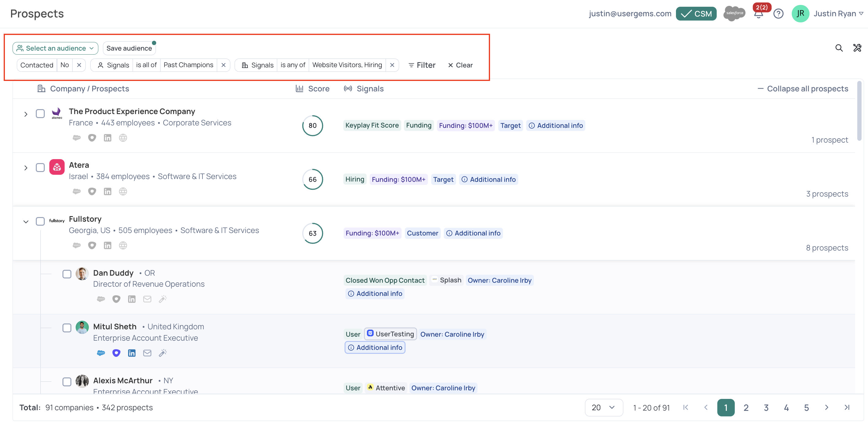This screenshot has height=436, width=868.
Task: Click email envelope icon for Dan Duddy
Action: tap(147, 299)
